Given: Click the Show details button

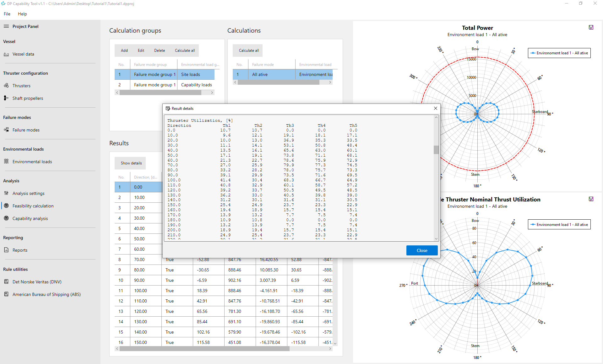Looking at the screenshot, I should point(131,163).
